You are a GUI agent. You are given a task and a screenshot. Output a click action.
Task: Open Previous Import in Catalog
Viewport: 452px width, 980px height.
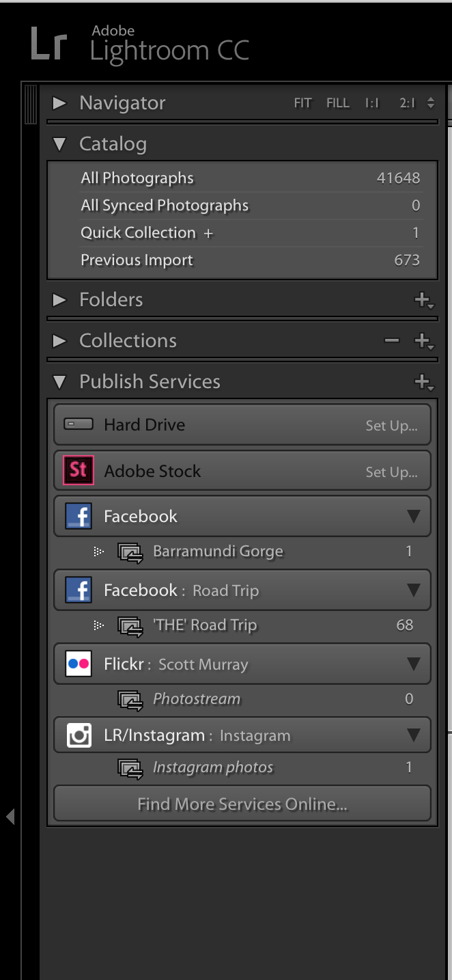[137, 260]
